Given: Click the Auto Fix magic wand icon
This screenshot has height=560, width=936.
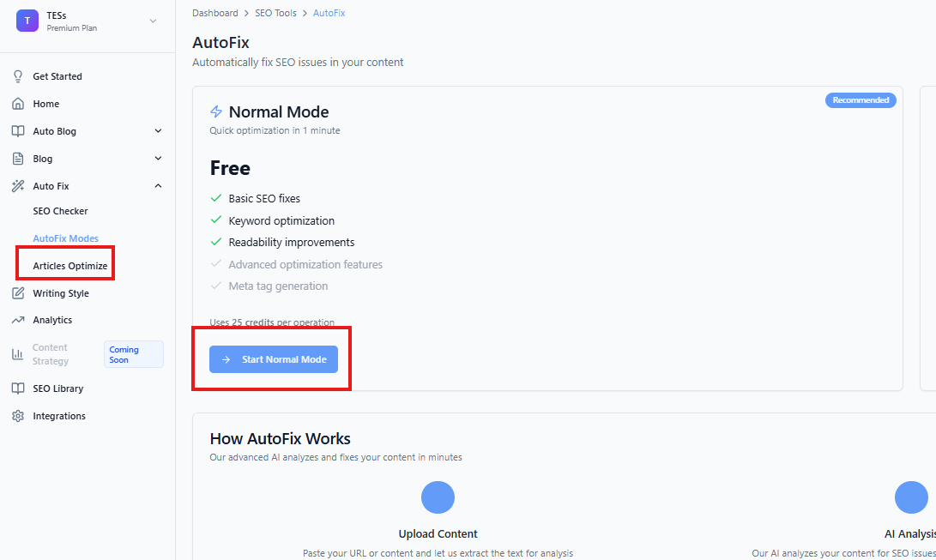Looking at the screenshot, I should click(x=18, y=186).
